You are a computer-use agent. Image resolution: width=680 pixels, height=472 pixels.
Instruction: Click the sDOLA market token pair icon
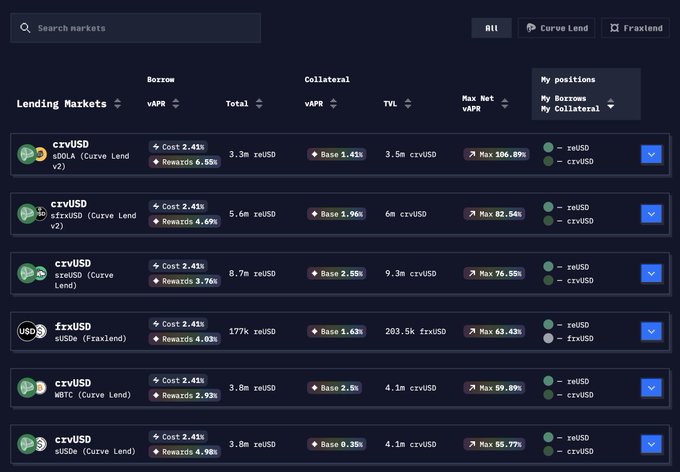click(x=32, y=154)
